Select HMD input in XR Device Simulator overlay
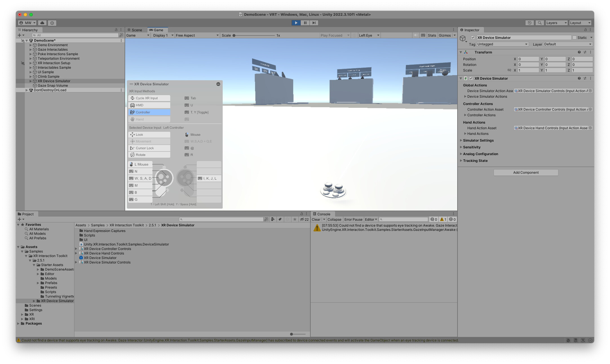The height and width of the screenshot is (364, 610). pyautogui.click(x=149, y=105)
